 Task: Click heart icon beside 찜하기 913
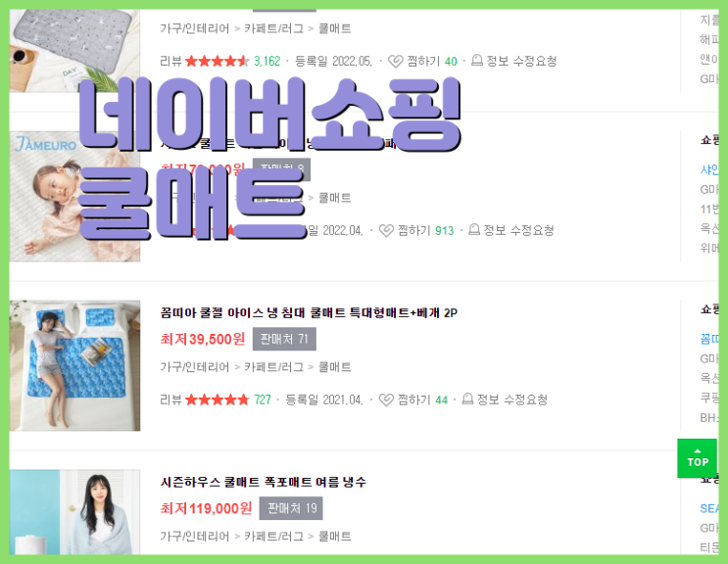[x=386, y=230]
